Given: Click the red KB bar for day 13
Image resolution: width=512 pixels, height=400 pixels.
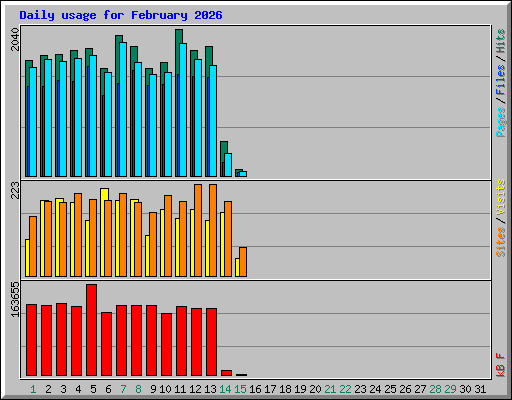Looking at the screenshot, I should [x=212, y=342].
